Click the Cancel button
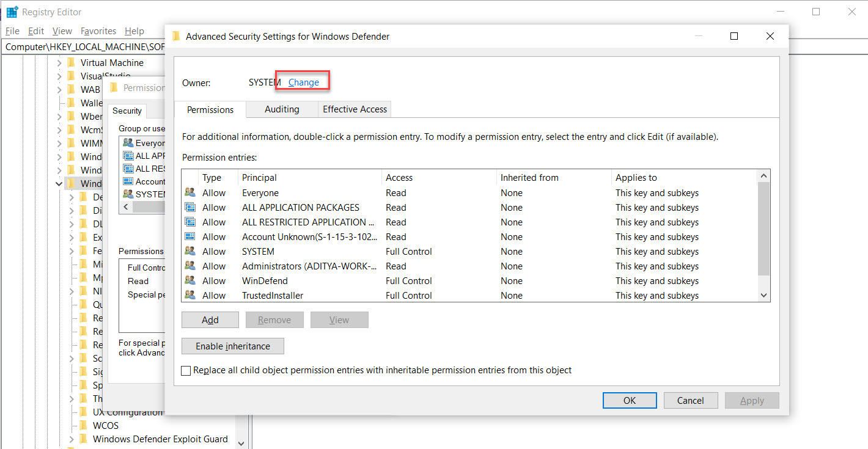Viewport: 868px width, 449px height. click(691, 401)
